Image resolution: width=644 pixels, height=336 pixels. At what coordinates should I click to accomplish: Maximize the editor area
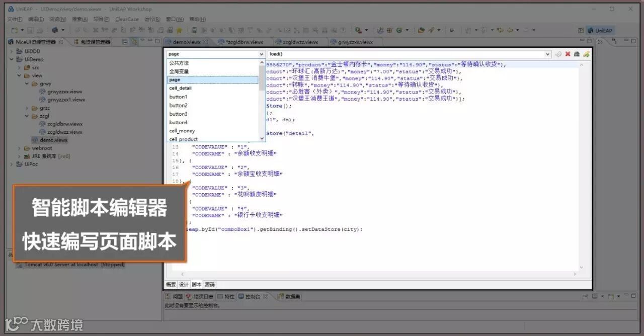coord(589,41)
